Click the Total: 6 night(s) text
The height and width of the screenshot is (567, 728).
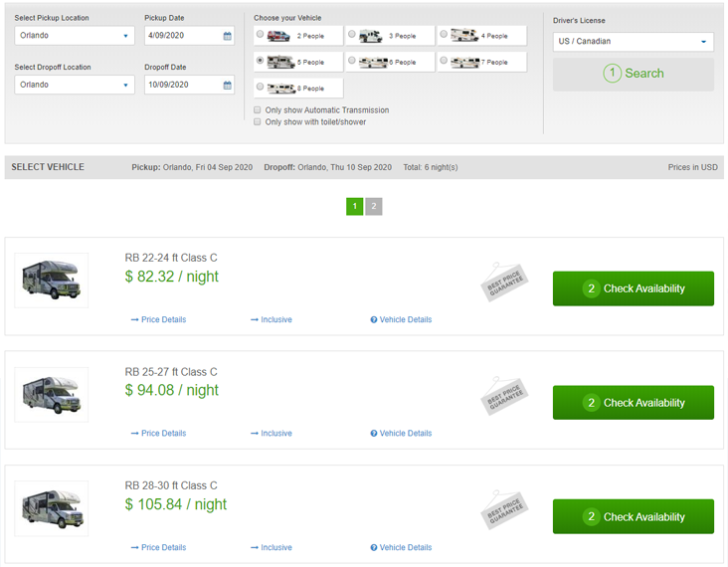pos(431,167)
